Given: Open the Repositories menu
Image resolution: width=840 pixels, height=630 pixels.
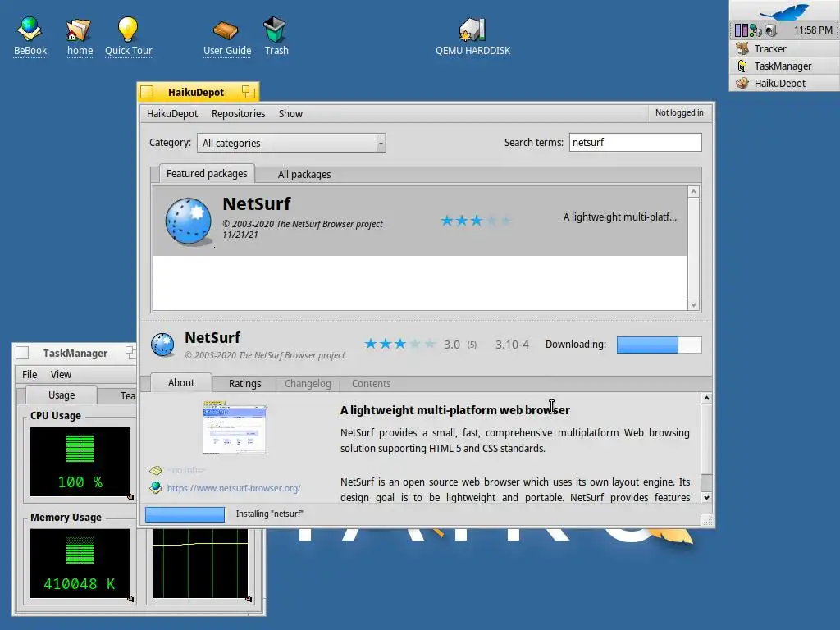Looking at the screenshot, I should click(x=238, y=113).
